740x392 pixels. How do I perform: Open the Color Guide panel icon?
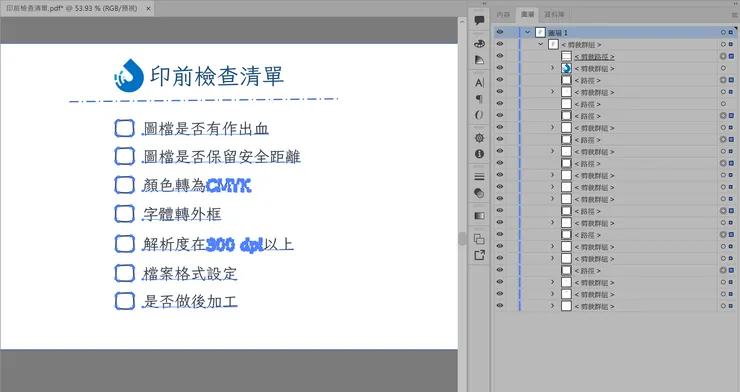pos(479,60)
